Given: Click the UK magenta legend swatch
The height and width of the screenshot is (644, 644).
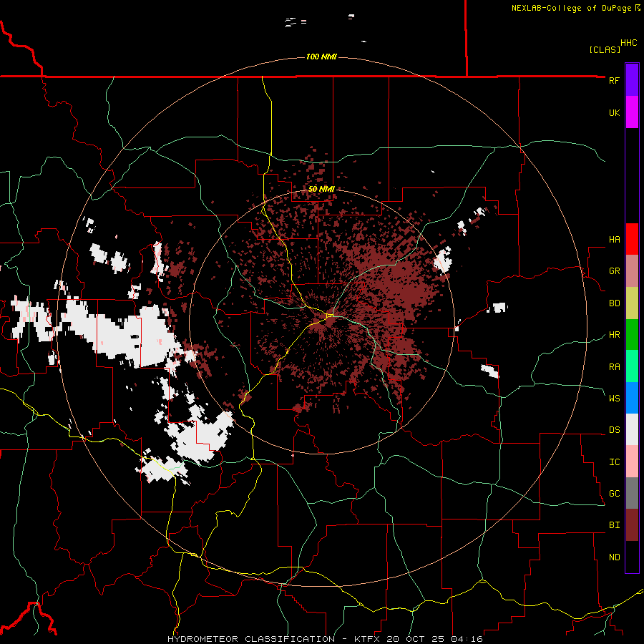Looking at the screenshot, I should click(632, 112).
